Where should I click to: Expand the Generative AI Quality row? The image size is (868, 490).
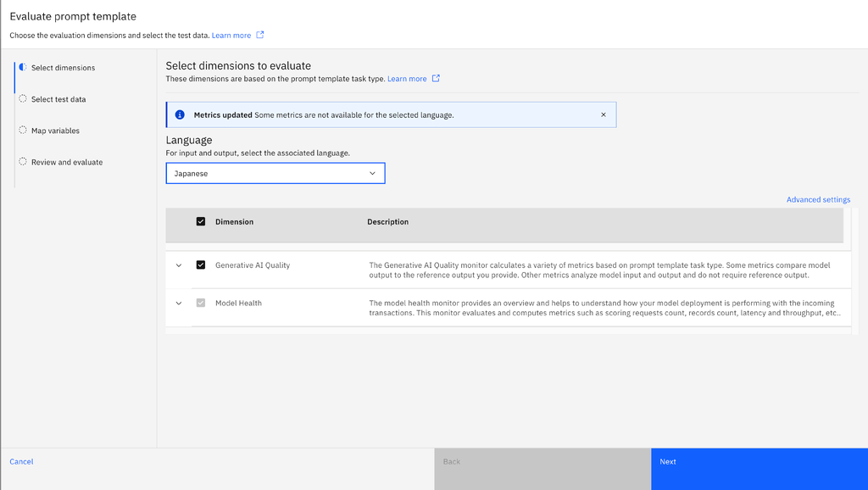[x=179, y=265]
